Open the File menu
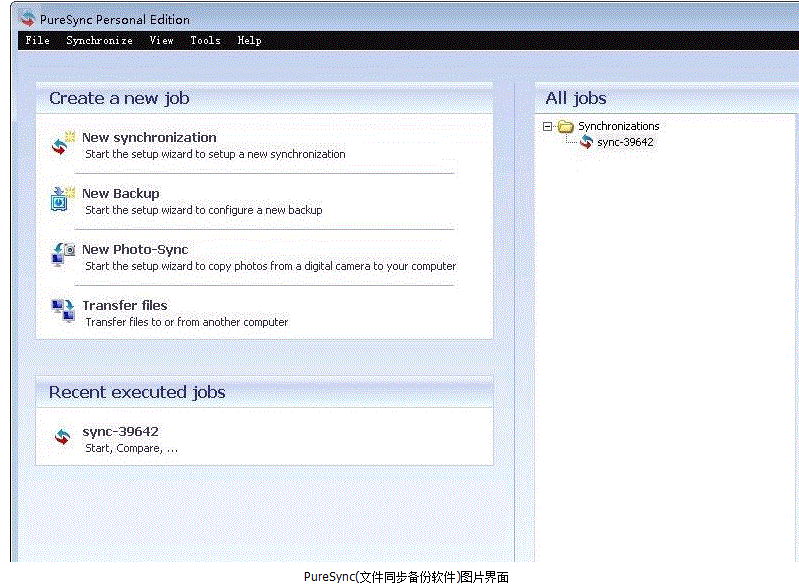The image size is (799, 585). pos(37,40)
